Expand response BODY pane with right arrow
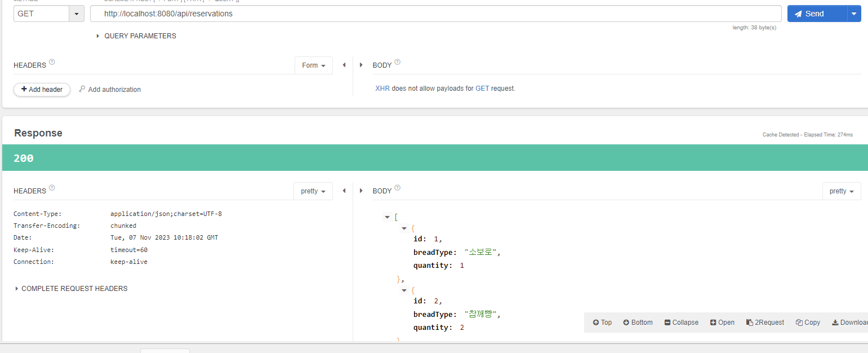 tap(361, 191)
